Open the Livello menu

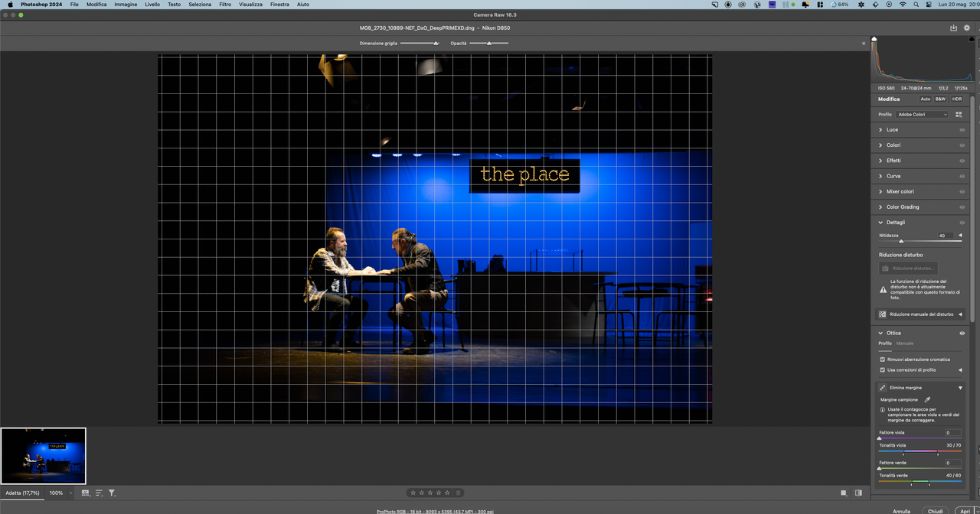coord(152,5)
